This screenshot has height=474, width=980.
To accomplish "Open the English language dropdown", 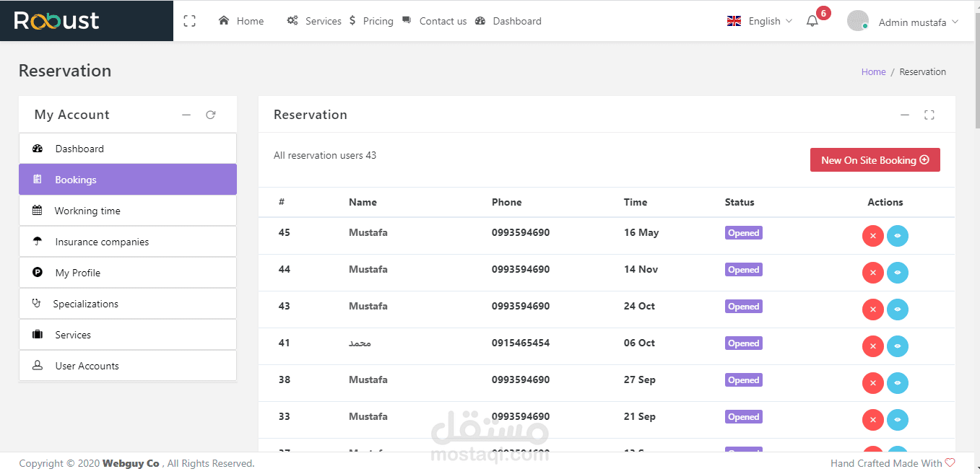I will pyautogui.click(x=760, y=22).
